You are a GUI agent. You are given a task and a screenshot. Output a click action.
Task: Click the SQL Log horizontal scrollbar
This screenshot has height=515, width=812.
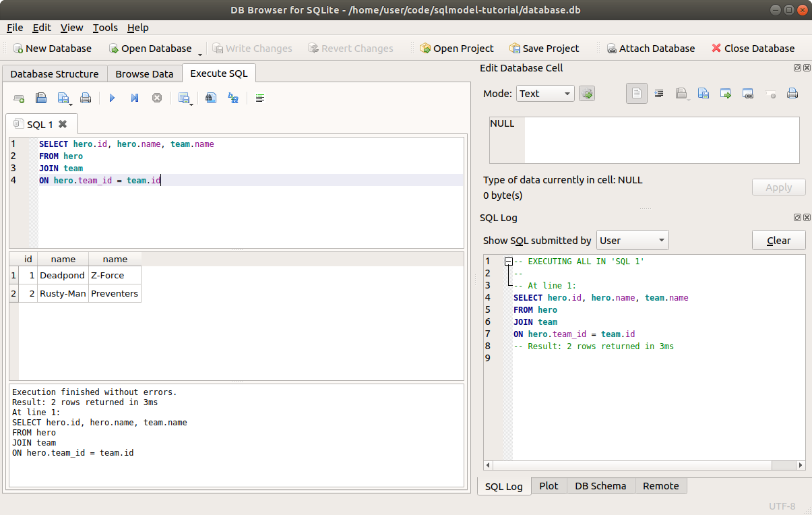pos(640,465)
